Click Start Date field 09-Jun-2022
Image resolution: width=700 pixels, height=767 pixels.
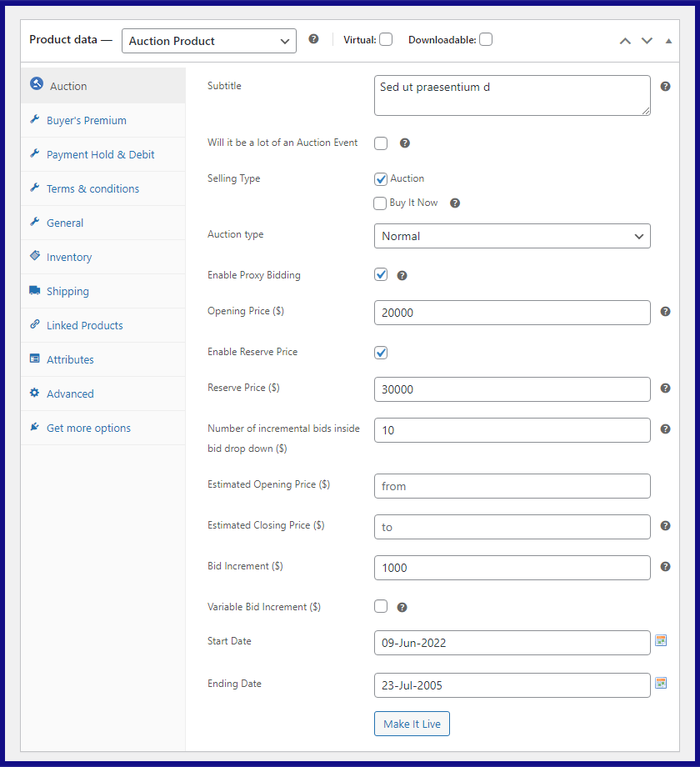click(512, 643)
